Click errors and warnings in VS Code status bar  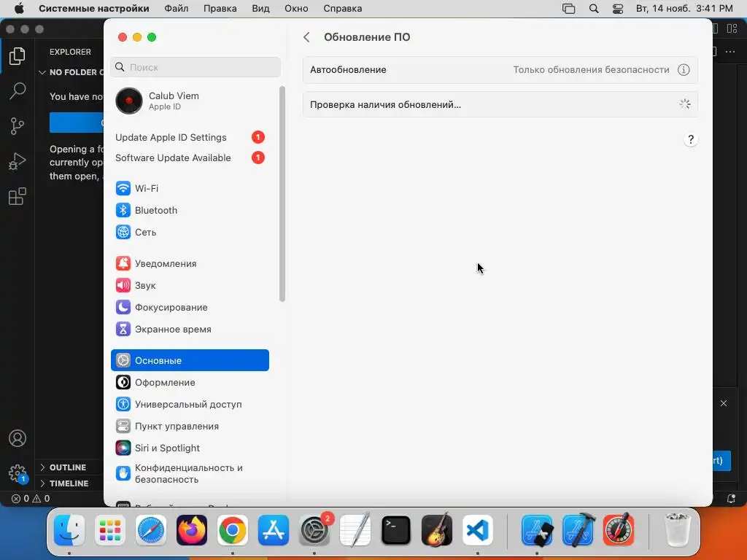[31, 499]
